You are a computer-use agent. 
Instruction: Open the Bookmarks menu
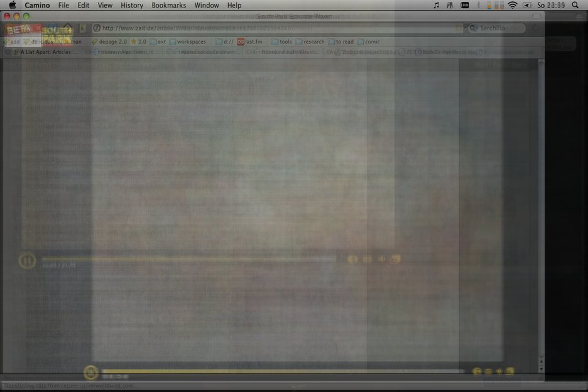coord(169,5)
